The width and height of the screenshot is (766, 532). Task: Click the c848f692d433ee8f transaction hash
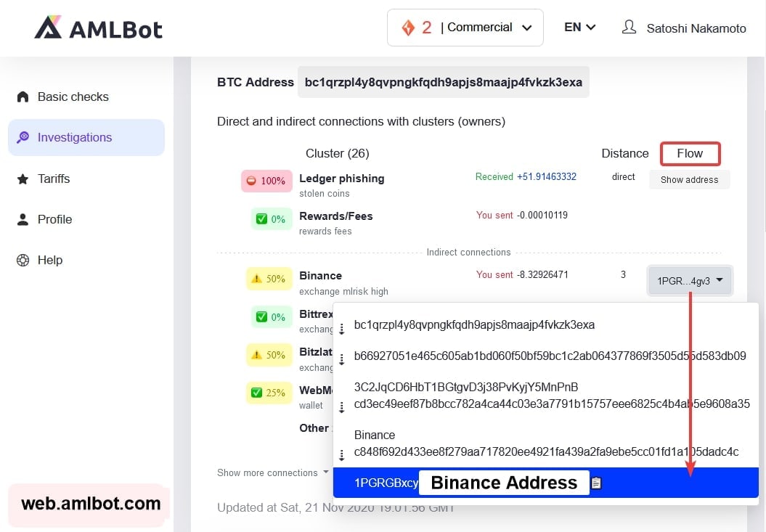point(546,451)
